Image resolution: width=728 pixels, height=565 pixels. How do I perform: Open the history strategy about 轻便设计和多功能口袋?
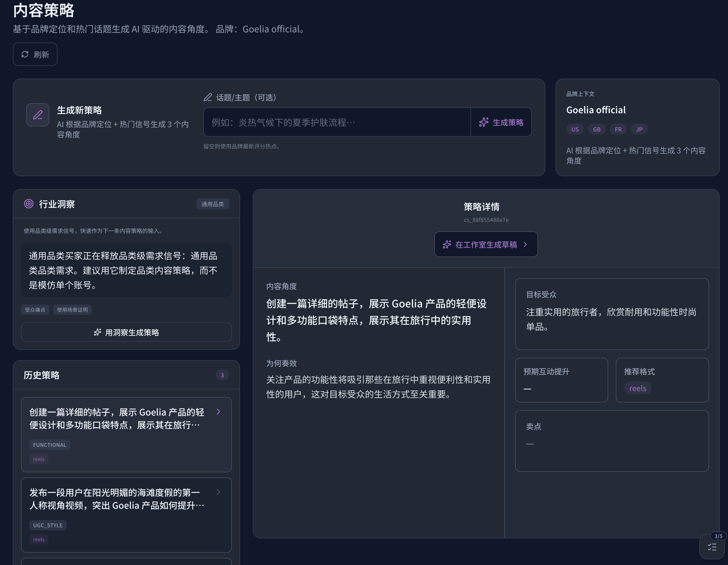coord(126,435)
